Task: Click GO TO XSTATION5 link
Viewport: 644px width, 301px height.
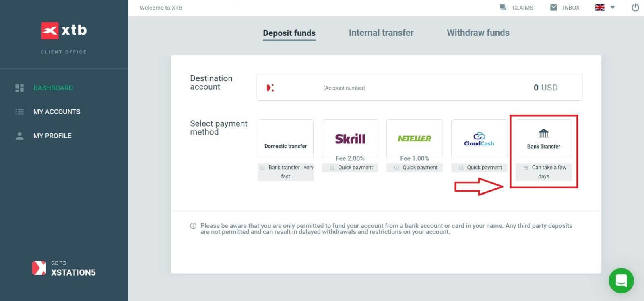Action: click(x=64, y=268)
